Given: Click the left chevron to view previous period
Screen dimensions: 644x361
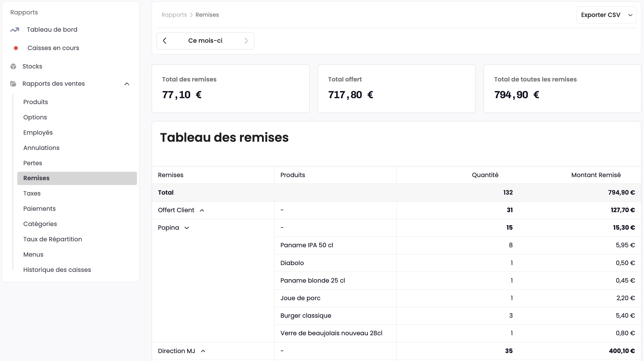Looking at the screenshot, I should pyautogui.click(x=165, y=40).
